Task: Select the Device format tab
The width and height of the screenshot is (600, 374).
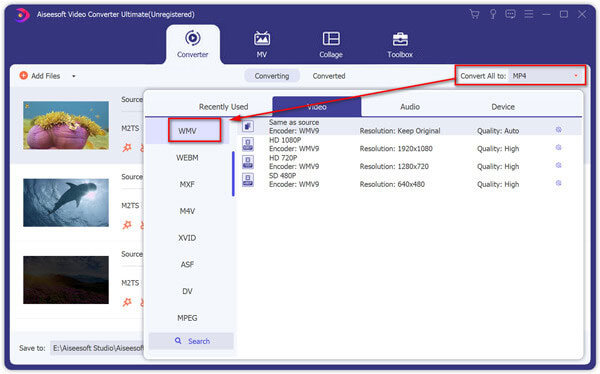Action: coord(503,107)
